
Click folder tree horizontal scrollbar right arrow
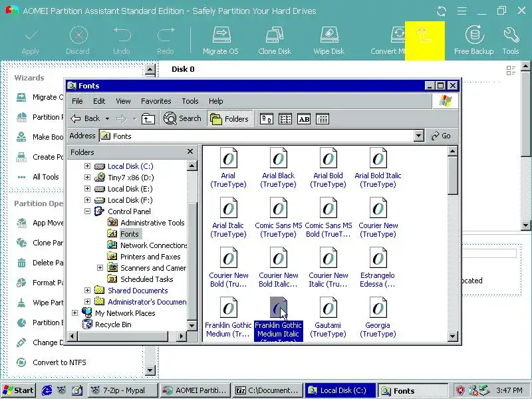[x=182, y=336]
